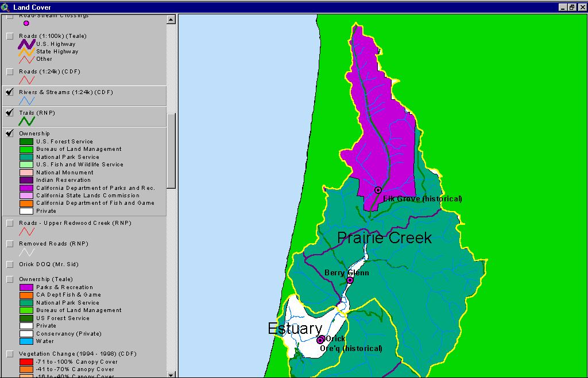Enable the Ownership (Teale) layer checkbox
588x378 pixels.
10,279
